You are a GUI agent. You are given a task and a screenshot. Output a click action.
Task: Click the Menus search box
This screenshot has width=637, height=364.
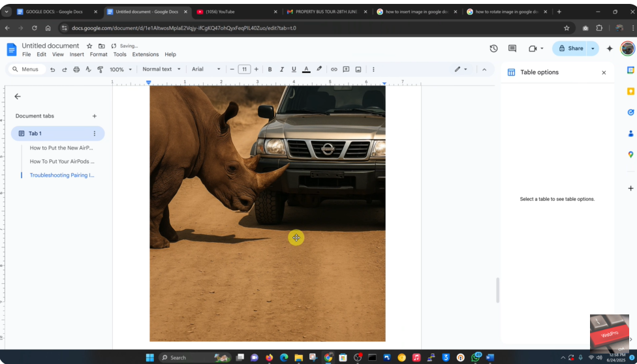(27, 69)
